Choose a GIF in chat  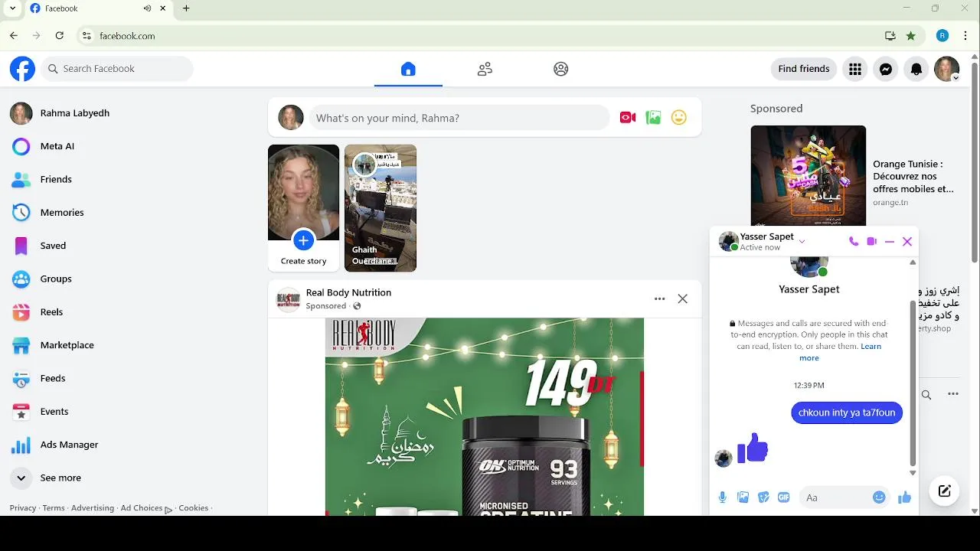(x=784, y=497)
